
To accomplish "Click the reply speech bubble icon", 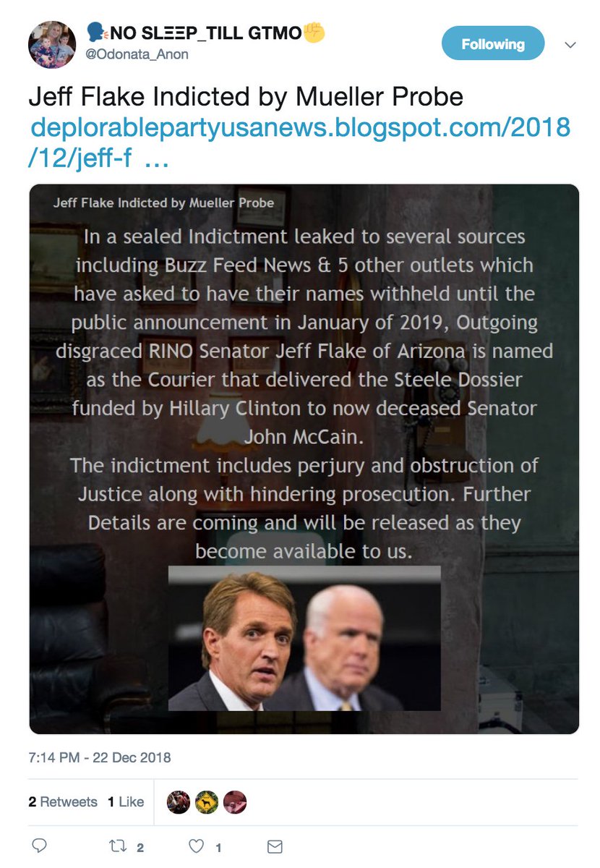I will coord(40,846).
